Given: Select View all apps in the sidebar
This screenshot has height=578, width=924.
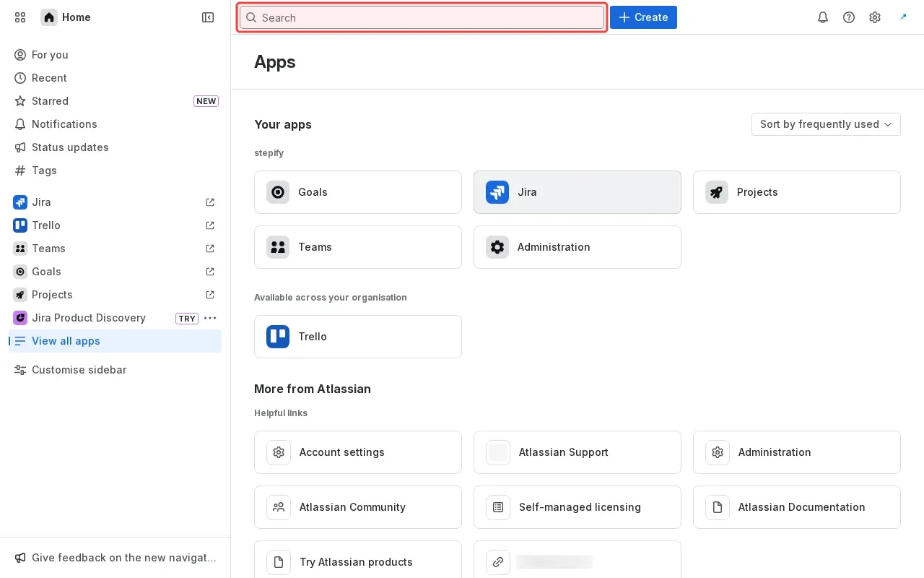Looking at the screenshot, I should (x=66, y=341).
